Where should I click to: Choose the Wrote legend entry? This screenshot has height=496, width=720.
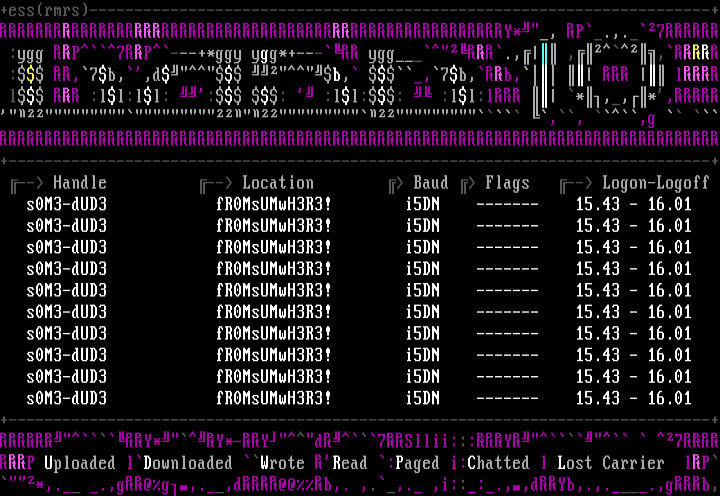282,463
